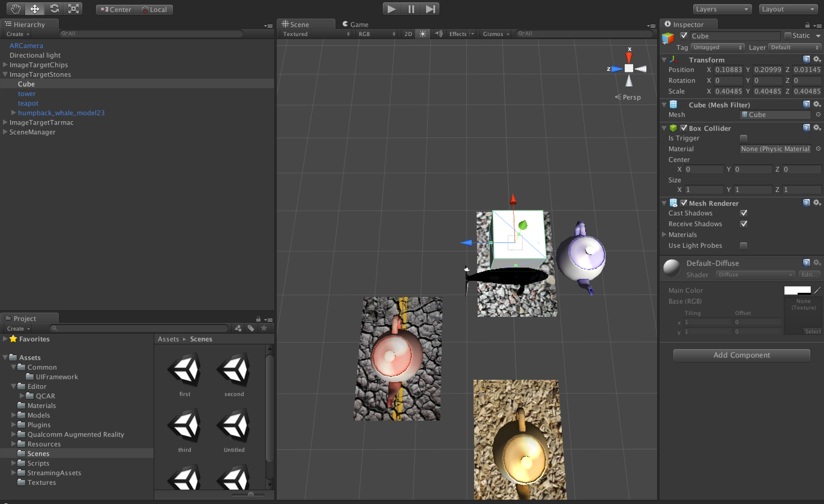Switch to the Game tab
This screenshot has height=504, width=824.
coord(355,24)
